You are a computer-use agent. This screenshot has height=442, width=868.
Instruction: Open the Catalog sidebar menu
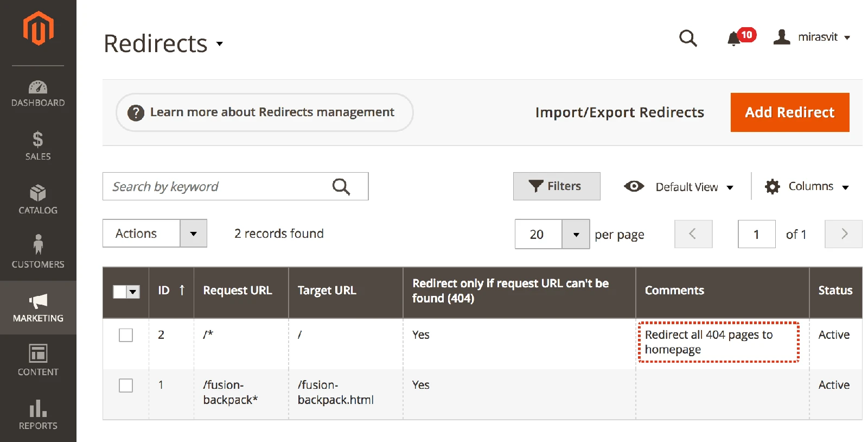pyautogui.click(x=38, y=199)
